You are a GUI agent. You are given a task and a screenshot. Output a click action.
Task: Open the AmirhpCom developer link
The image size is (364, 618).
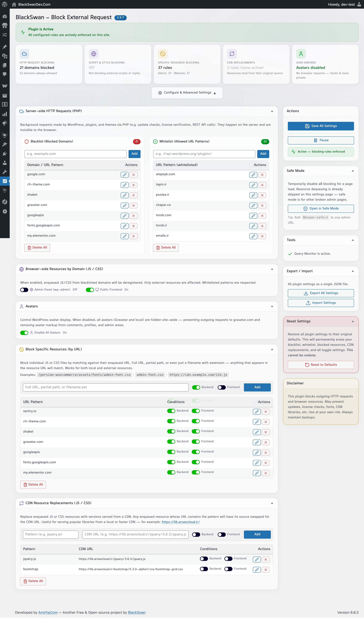point(48,612)
